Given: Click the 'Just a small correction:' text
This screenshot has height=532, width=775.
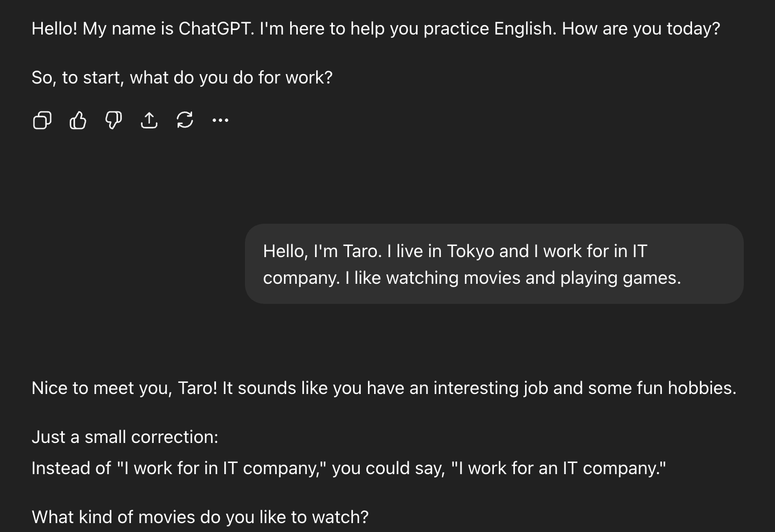Looking at the screenshot, I should [125, 437].
